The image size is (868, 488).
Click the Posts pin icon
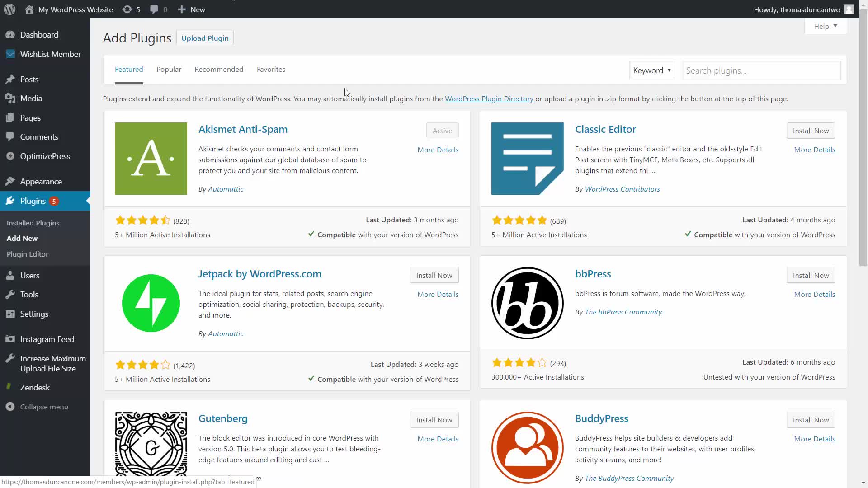pos(10,80)
